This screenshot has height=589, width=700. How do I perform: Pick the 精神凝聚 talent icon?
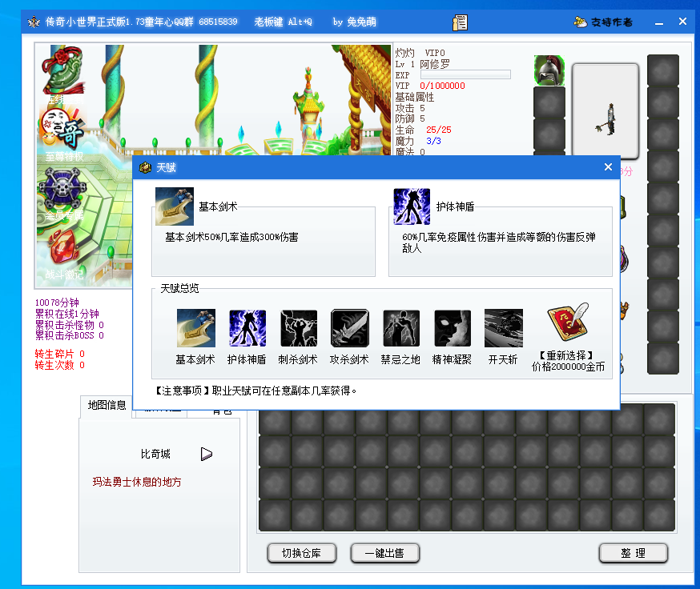pos(452,328)
